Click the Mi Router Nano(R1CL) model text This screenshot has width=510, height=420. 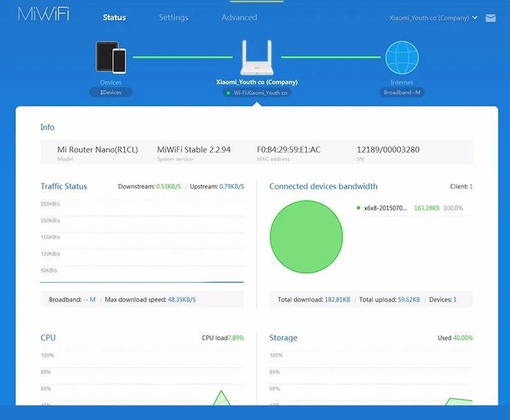tap(98, 150)
